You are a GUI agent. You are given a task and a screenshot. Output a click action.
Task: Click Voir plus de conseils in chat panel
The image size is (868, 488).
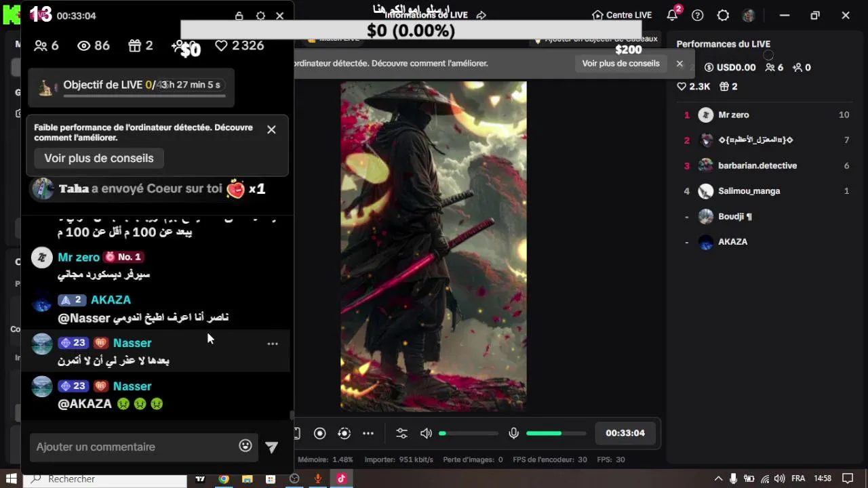point(99,158)
